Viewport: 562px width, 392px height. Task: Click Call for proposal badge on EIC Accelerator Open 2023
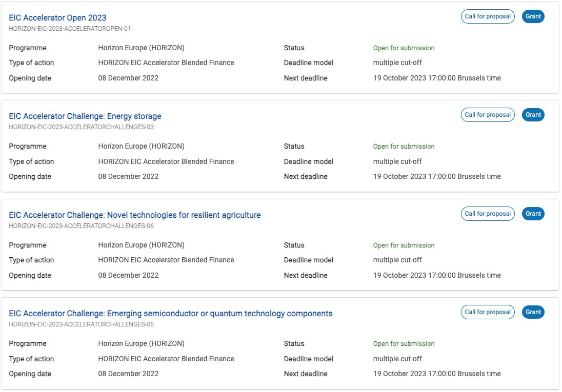pyautogui.click(x=488, y=16)
